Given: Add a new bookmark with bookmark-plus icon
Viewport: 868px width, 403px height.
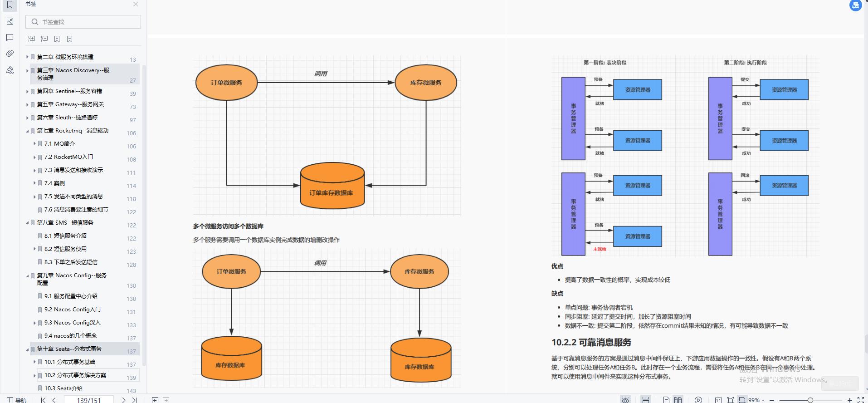Looking at the screenshot, I should click(57, 39).
